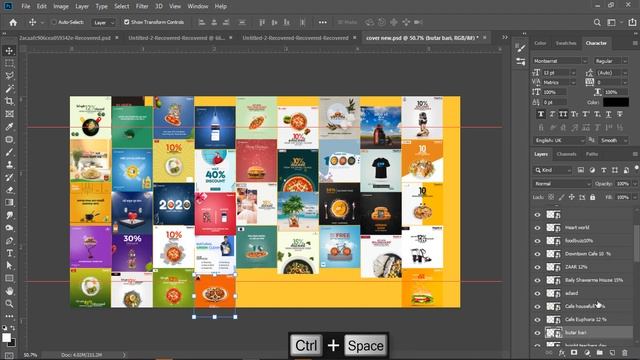640x360 pixels.
Task: Open the English: UK language dropdown
Action: [560, 140]
